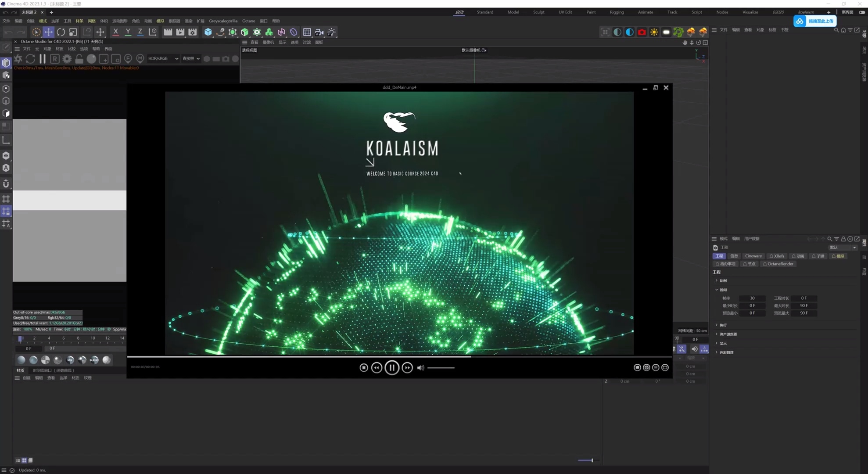
Task: Pause playback of ddd_DeMain.mp4
Action: tap(392, 367)
